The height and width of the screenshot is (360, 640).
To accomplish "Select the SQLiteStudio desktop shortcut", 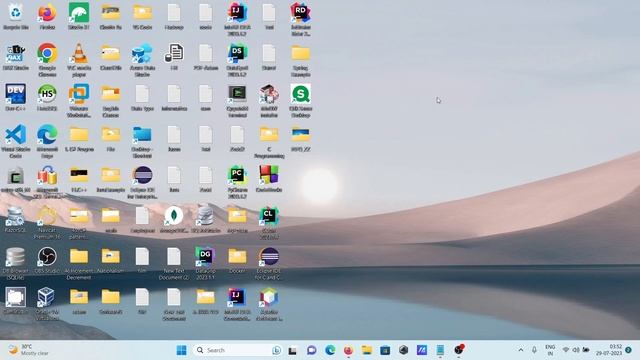I will coord(205,220).
